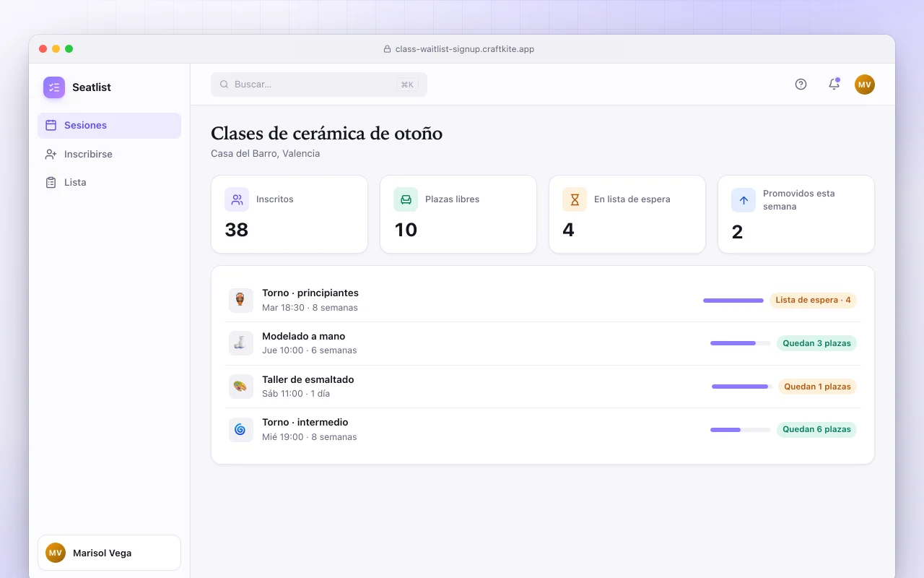Open the 'Taller de esmaltado' session title

pos(308,379)
